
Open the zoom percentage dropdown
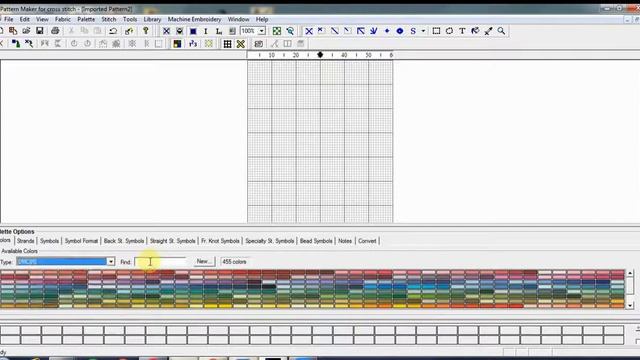pos(262,31)
